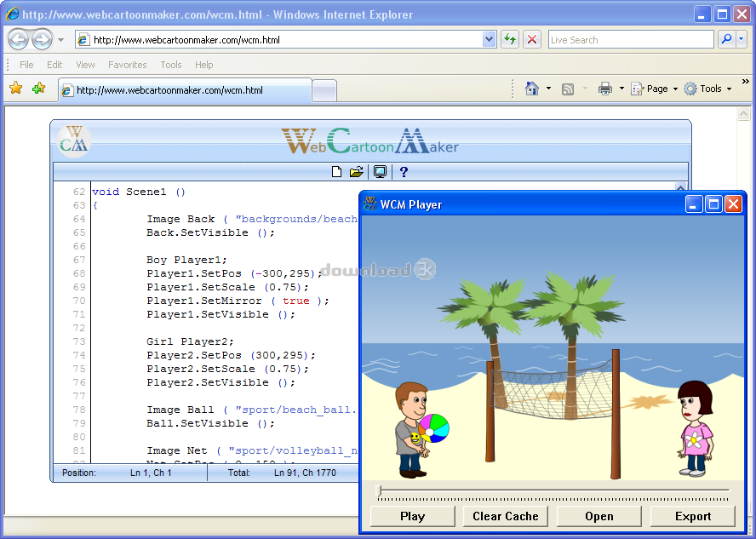
Task: Open the Favorites Center star icon
Action: tap(15, 89)
